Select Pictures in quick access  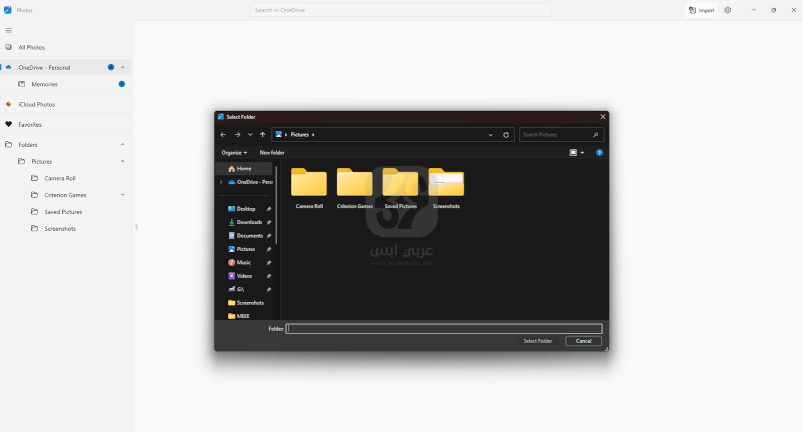point(245,249)
